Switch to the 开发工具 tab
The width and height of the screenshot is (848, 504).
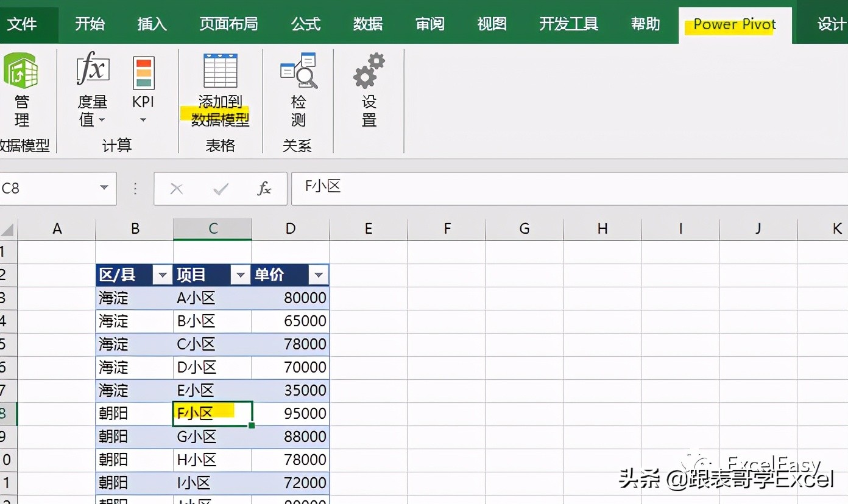(569, 24)
